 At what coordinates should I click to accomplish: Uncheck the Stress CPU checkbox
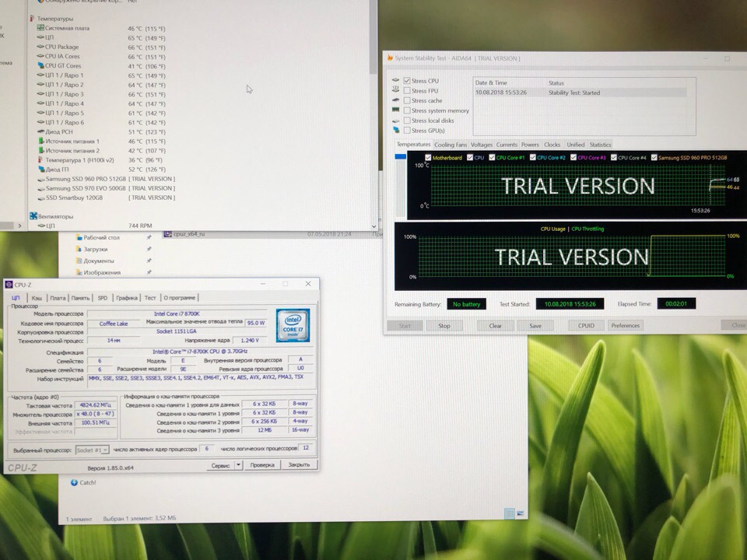407,80
